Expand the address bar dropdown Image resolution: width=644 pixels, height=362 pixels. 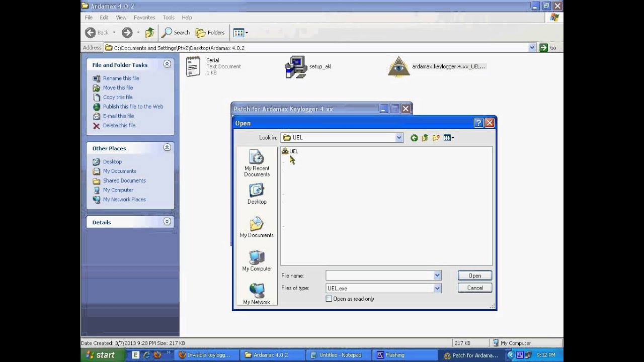tap(532, 48)
